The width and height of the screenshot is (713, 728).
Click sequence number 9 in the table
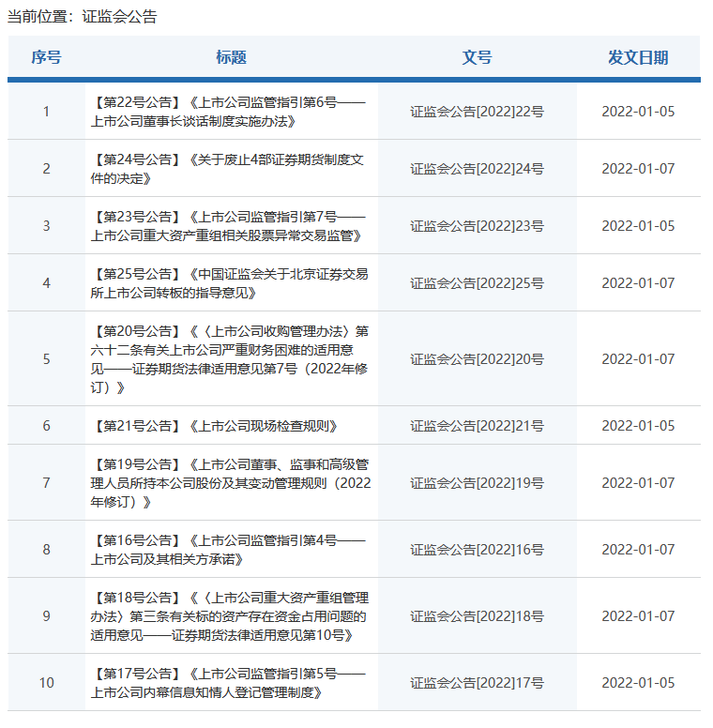click(x=46, y=616)
